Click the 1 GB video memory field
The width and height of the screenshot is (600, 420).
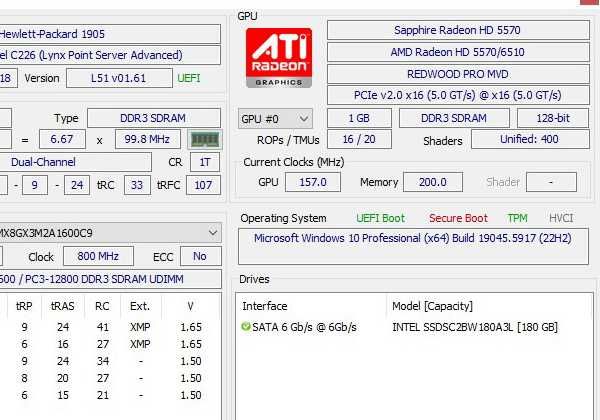(359, 118)
